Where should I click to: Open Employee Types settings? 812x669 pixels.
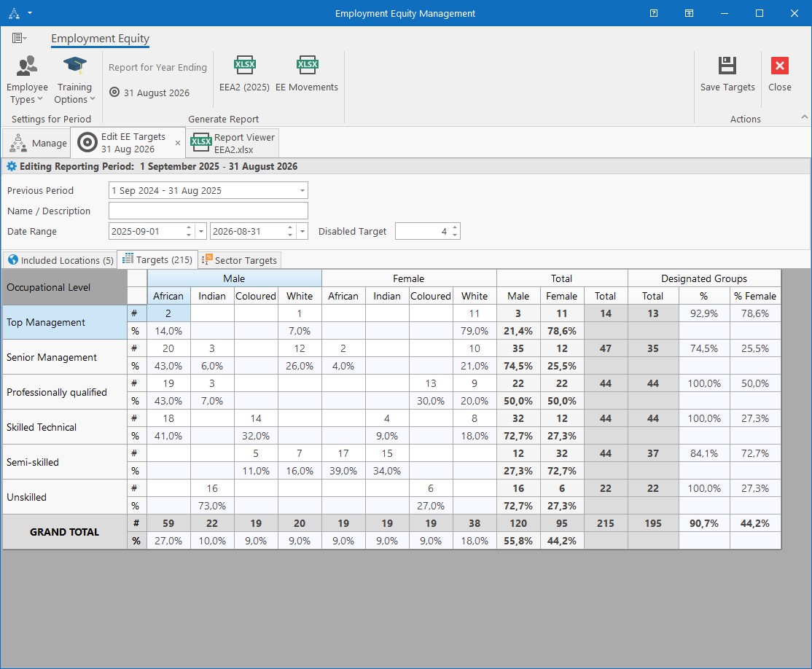(27, 79)
